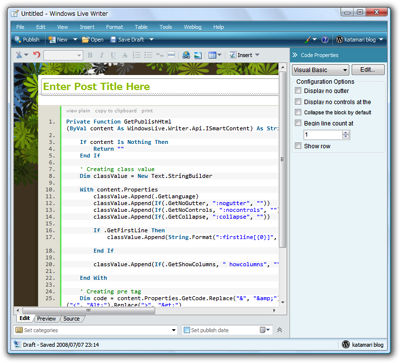Click the Enter Post Title Here field
This screenshot has height=363, width=400.
tap(159, 87)
